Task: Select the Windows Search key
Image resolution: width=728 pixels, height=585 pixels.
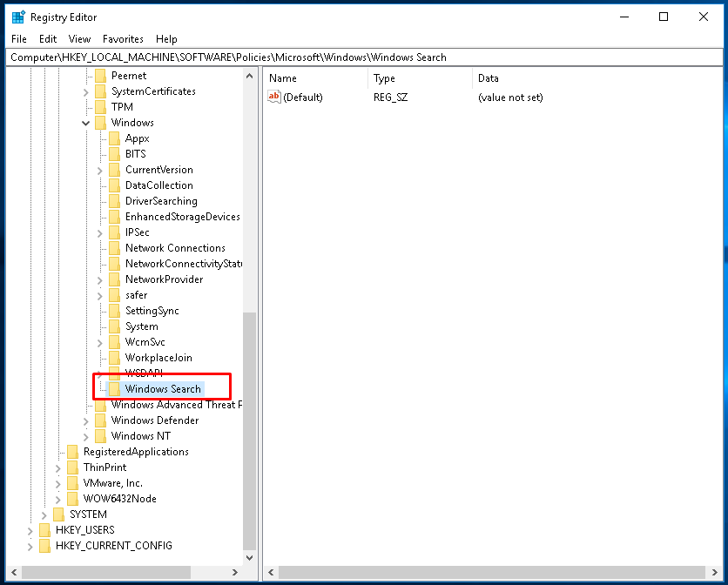Action: 163,389
